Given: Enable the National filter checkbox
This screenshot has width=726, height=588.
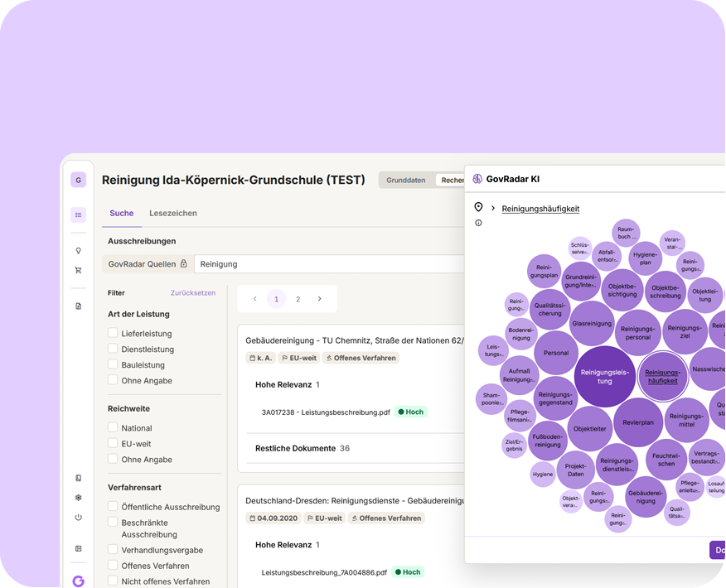Looking at the screenshot, I should point(113,427).
